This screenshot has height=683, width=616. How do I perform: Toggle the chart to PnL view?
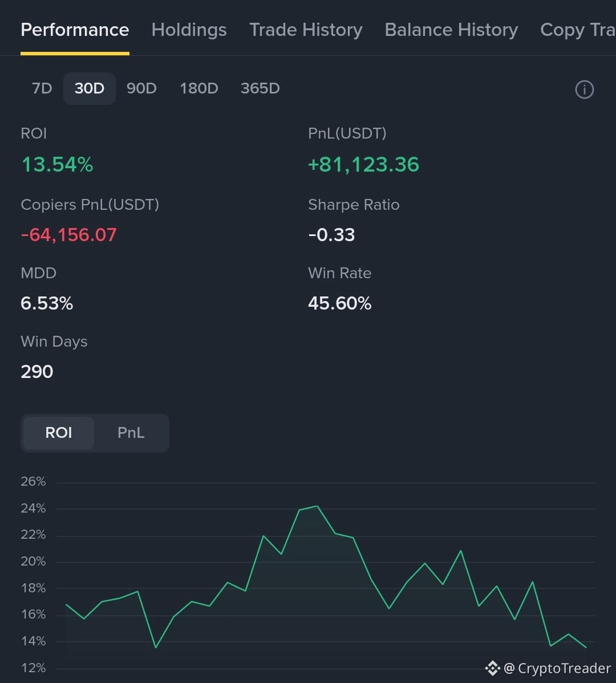coord(131,433)
